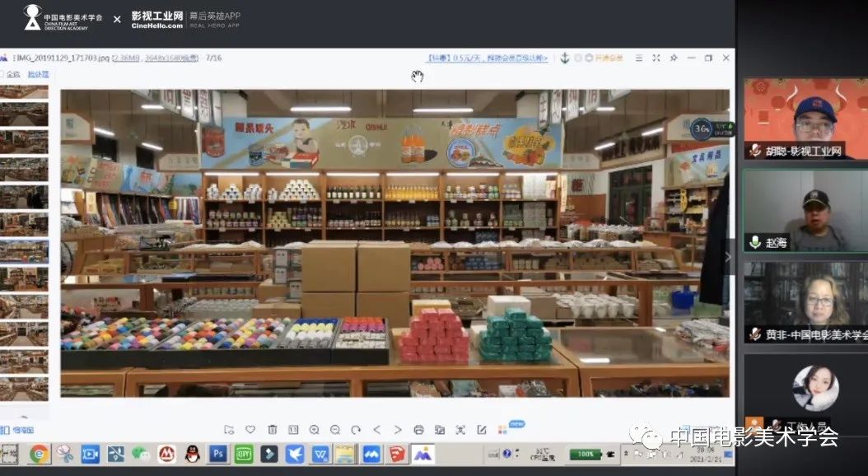Open Photoshop from the taskbar

click(x=218, y=454)
